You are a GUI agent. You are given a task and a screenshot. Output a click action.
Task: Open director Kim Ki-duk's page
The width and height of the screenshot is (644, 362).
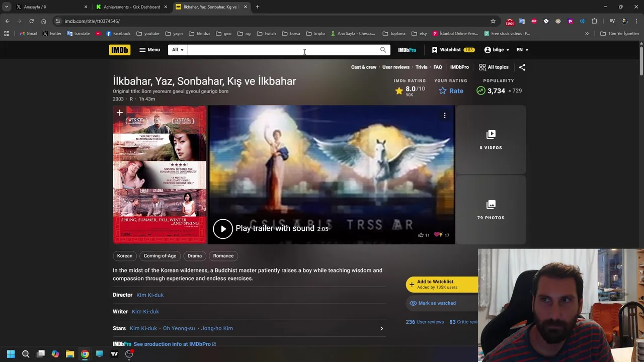150,295
